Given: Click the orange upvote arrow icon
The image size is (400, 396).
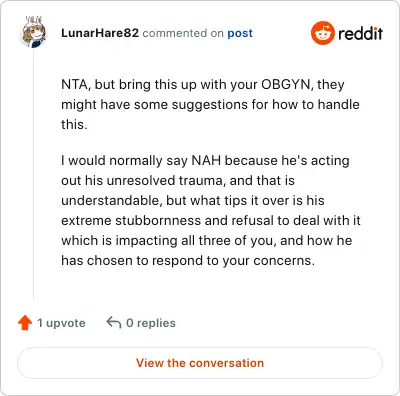Looking at the screenshot, I should tap(25, 323).
